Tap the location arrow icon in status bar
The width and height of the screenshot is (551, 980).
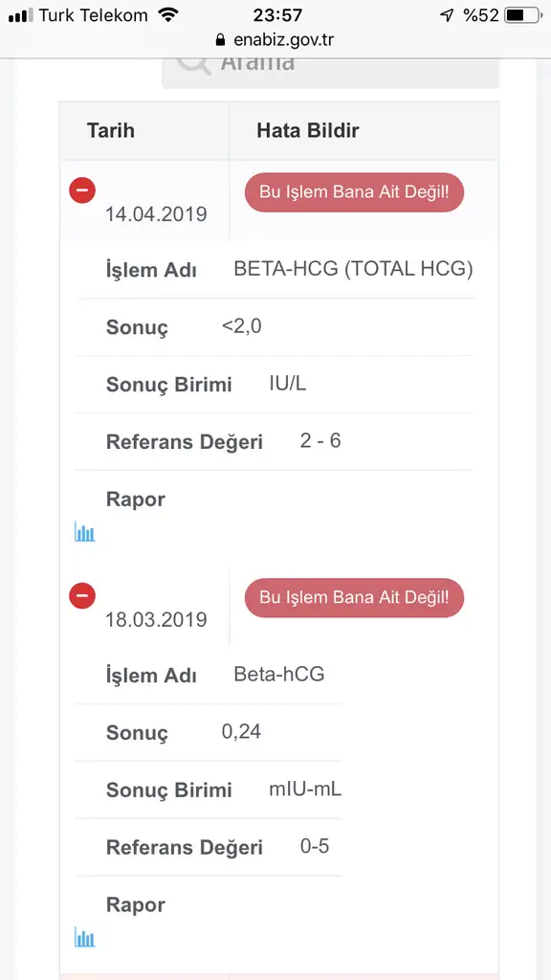(448, 15)
